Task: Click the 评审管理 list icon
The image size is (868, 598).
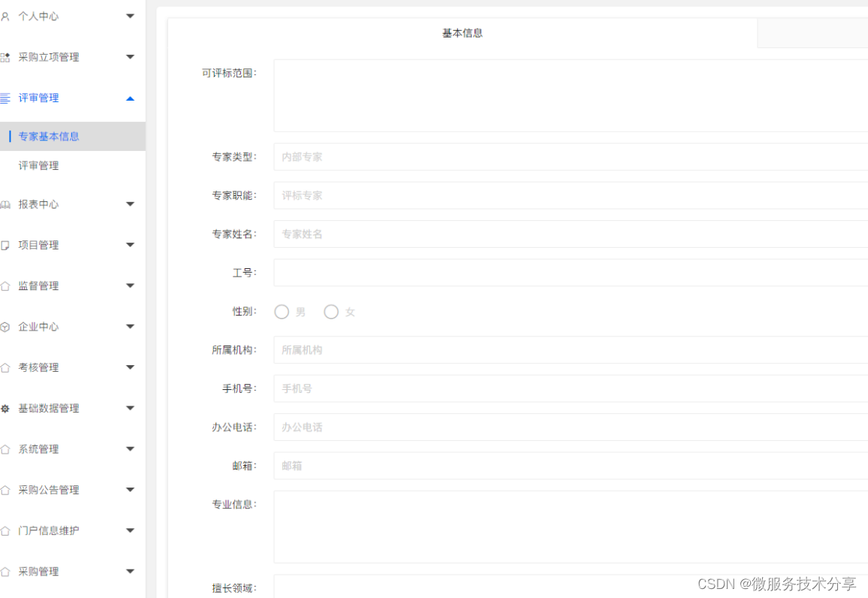Action: [x=8, y=98]
